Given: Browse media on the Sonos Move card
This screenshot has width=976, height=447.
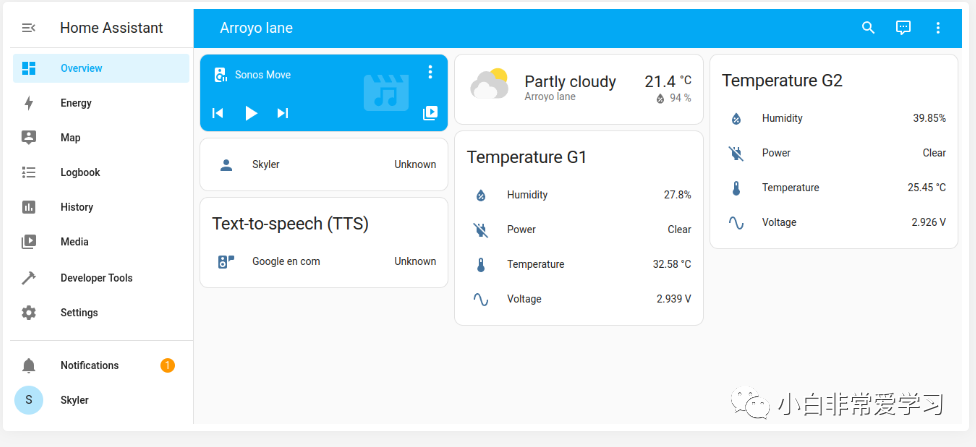Looking at the screenshot, I should pos(430,113).
